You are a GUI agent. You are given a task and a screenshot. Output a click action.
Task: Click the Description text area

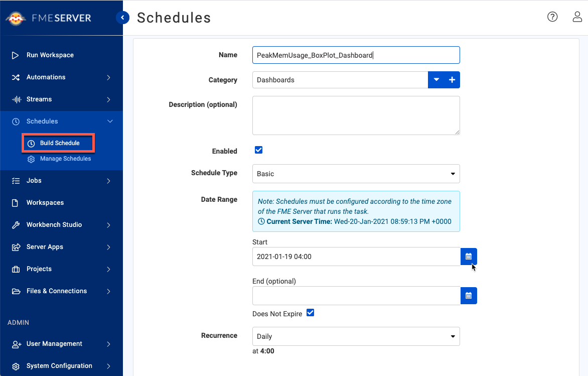(x=356, y=115)
